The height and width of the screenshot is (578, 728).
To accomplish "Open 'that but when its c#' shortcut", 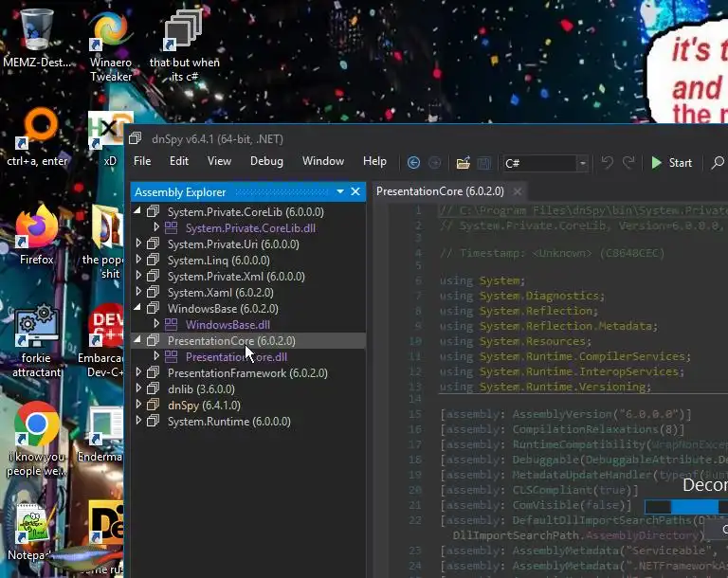I will 184,46.
